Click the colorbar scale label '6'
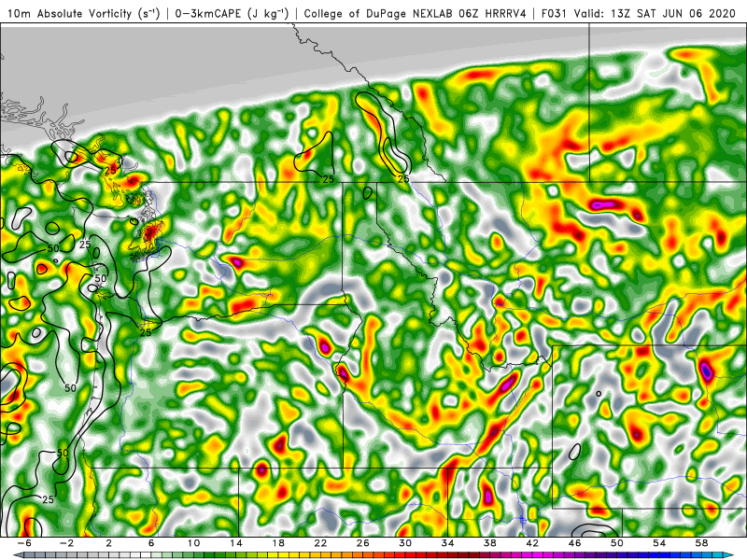 [151, 543]
